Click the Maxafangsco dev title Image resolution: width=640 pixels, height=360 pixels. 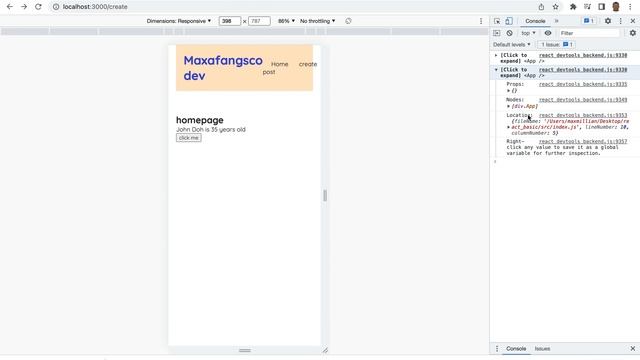coord(223,68)
